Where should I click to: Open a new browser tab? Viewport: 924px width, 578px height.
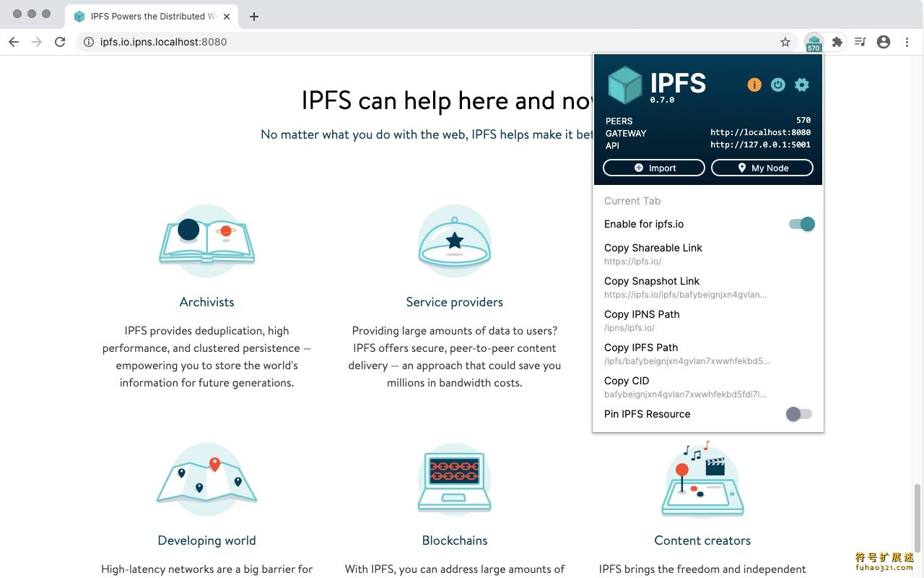point(253,17)
